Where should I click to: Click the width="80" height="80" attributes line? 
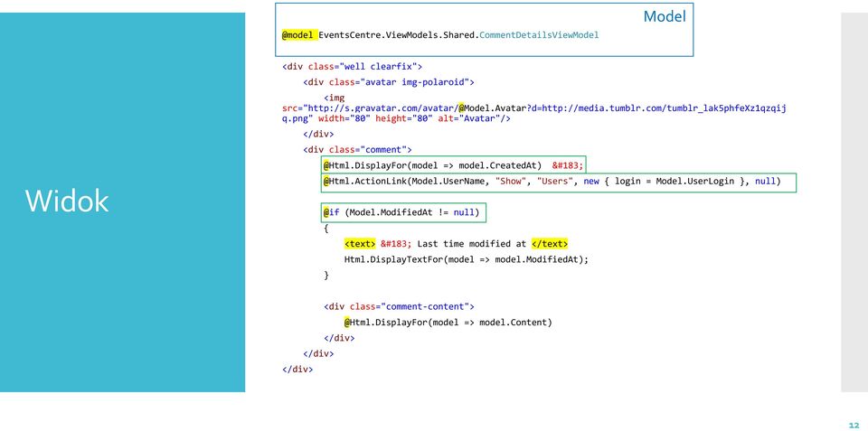click(x=396, y=118)
